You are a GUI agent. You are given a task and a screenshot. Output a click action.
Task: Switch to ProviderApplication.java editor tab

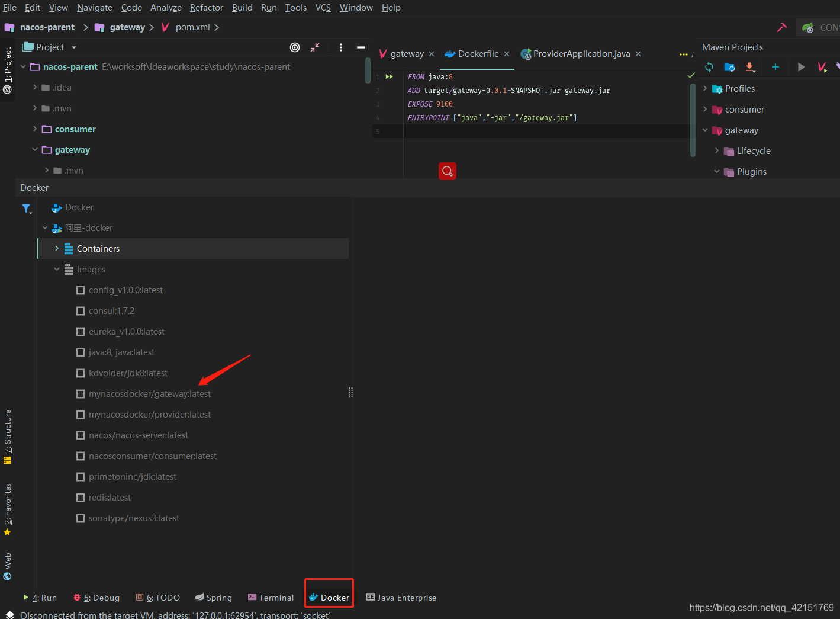coord(581,54)
